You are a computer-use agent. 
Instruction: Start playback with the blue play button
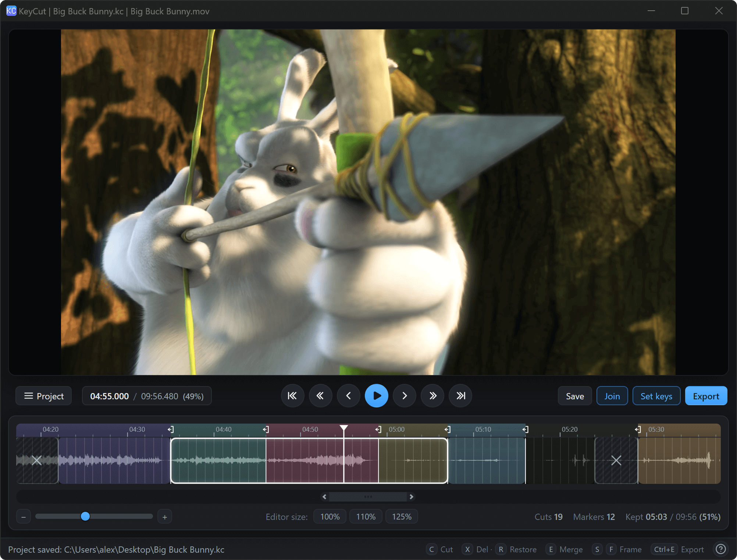click(x=376, y=396)
